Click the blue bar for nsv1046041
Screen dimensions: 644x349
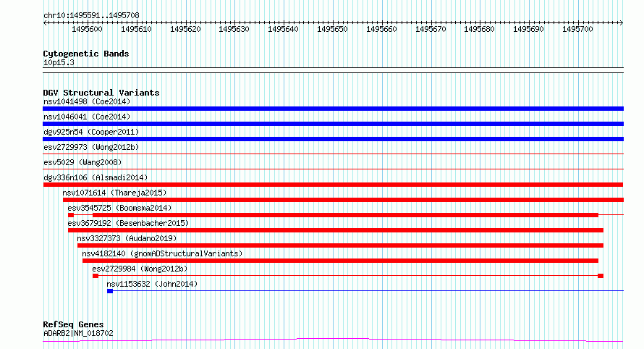[333, 124]
